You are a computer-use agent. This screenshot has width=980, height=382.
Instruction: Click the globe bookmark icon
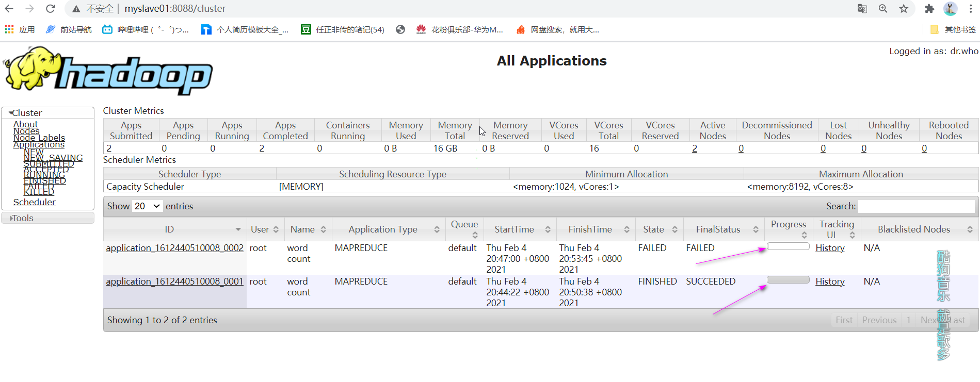click(400, 30)
